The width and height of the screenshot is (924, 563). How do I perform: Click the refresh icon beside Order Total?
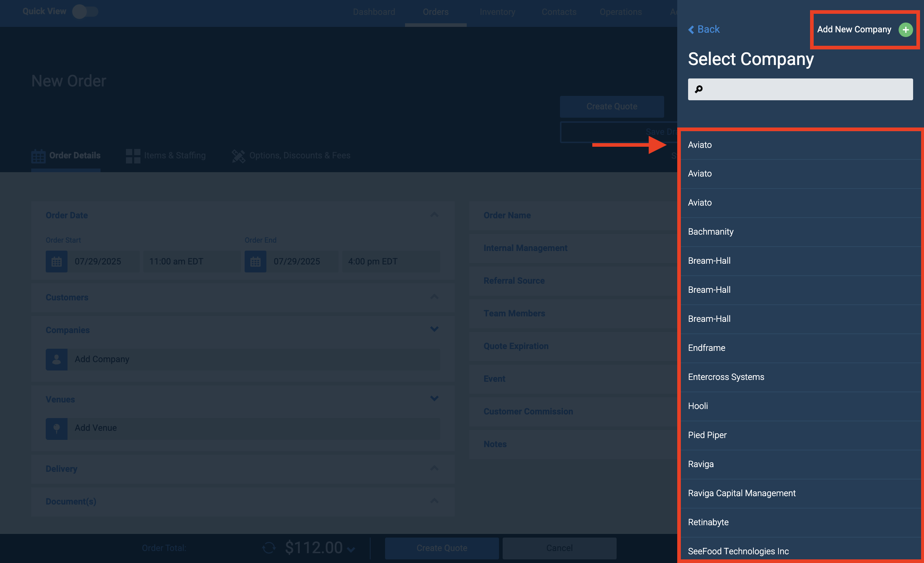pyautogui.click(x=269, y=548)
